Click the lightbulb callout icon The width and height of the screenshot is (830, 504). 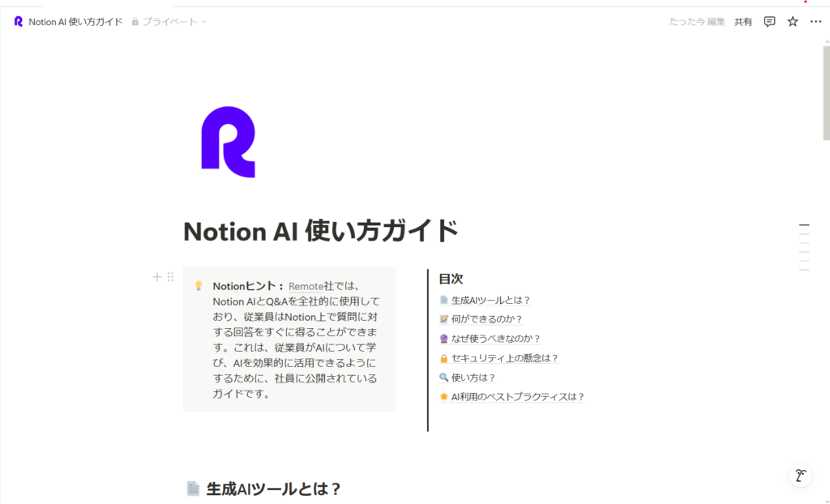(x=199, y=286)
